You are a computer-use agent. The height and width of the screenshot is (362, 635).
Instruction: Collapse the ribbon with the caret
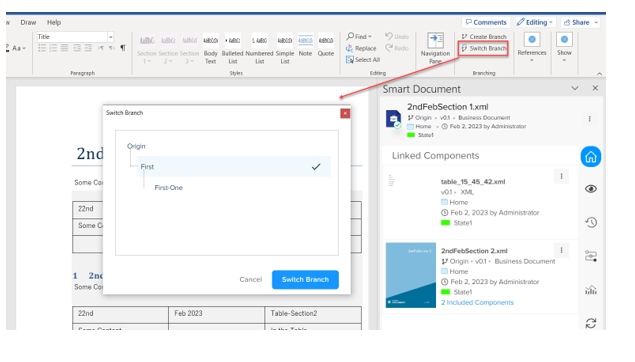point(599,73)
